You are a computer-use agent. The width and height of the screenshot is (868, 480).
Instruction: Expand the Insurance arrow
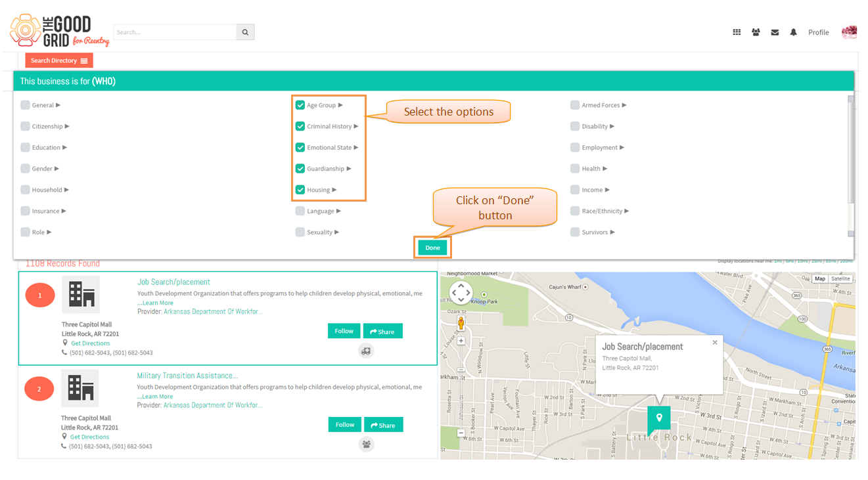[64, 211]
